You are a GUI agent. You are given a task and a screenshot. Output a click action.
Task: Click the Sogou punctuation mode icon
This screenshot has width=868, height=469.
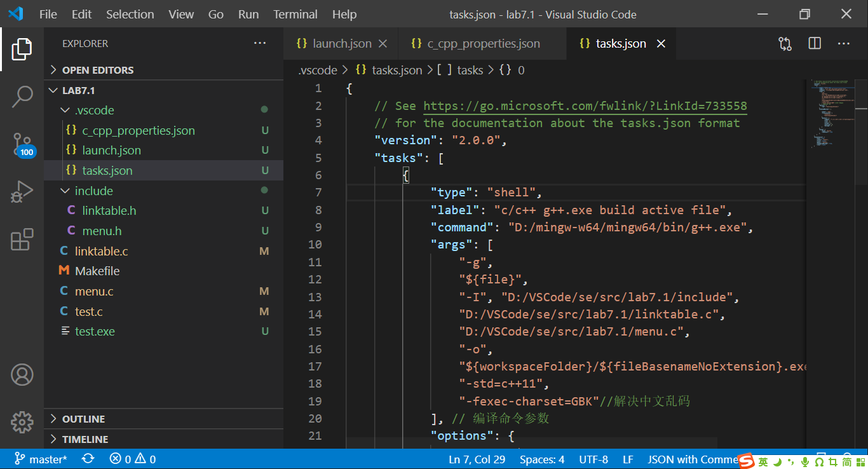[791, 461]
